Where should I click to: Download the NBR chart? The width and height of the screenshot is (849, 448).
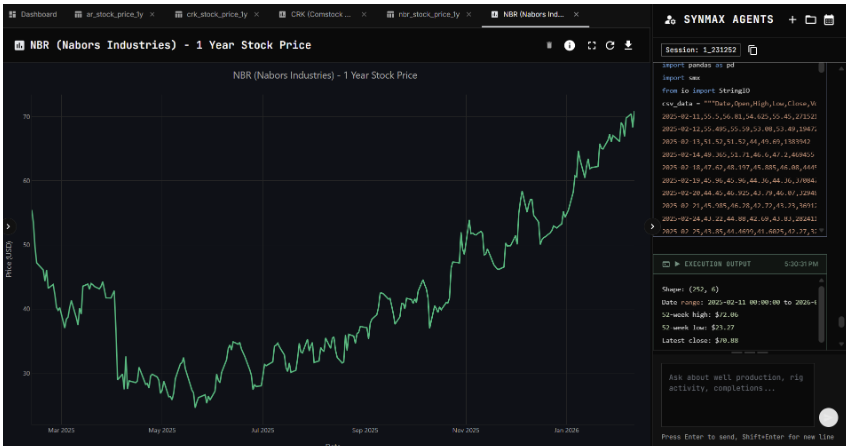click(x=629, y=45)
